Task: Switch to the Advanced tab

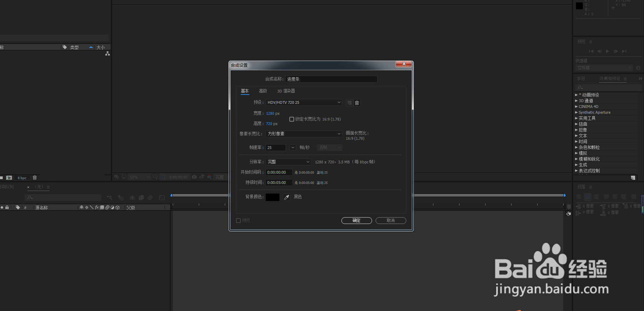Action: (263, 91)
